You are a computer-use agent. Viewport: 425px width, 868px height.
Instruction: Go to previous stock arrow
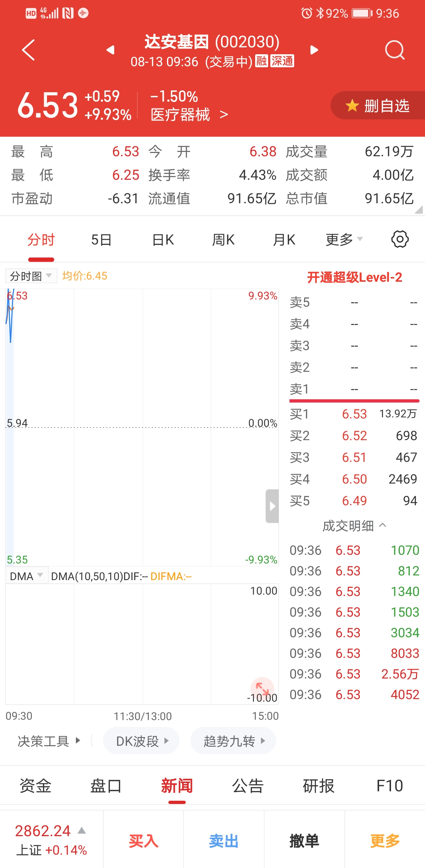111,50
